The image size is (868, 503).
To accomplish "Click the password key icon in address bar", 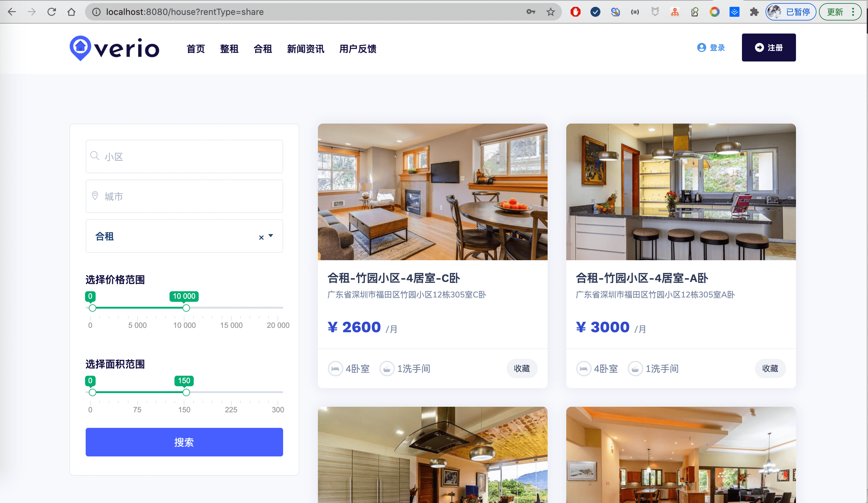I will (x=531, y=12).
